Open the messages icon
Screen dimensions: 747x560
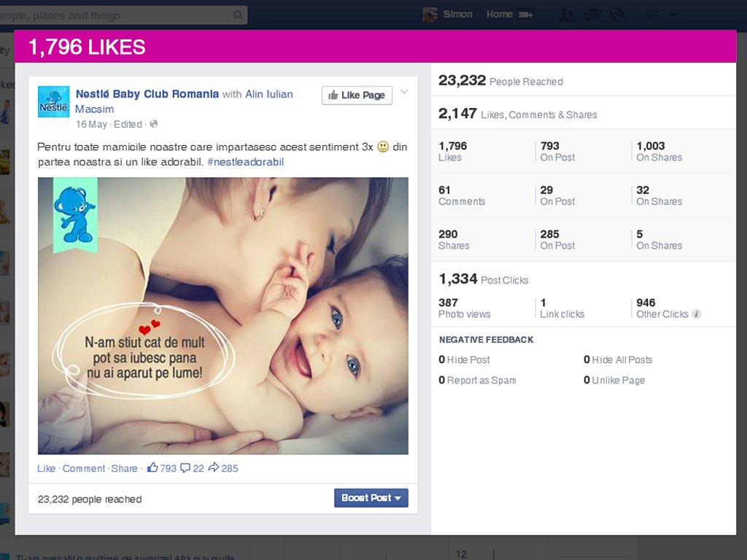click(592, 15)
